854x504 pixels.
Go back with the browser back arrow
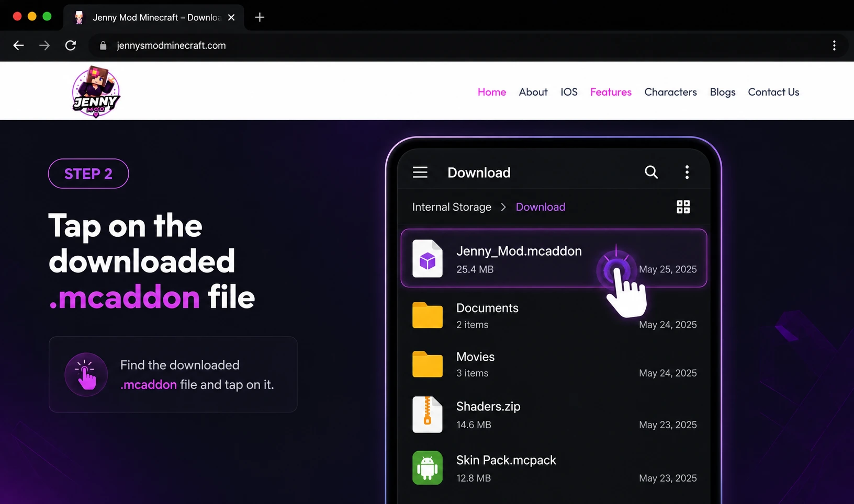[19, 45]
